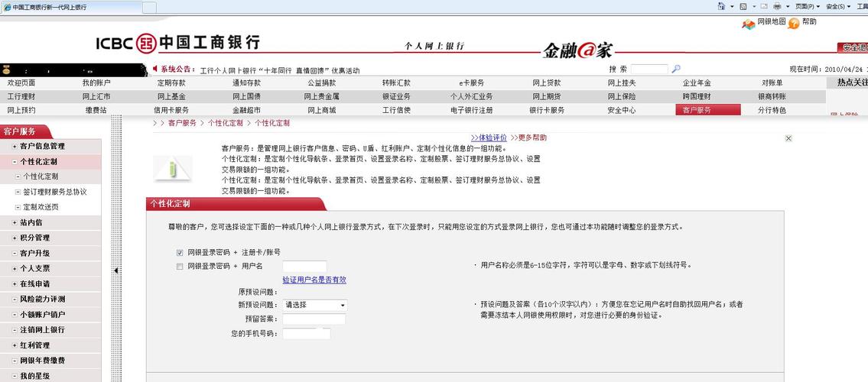Click the small blank new tab button
868x382 pixels.
[x=149, y=8]
